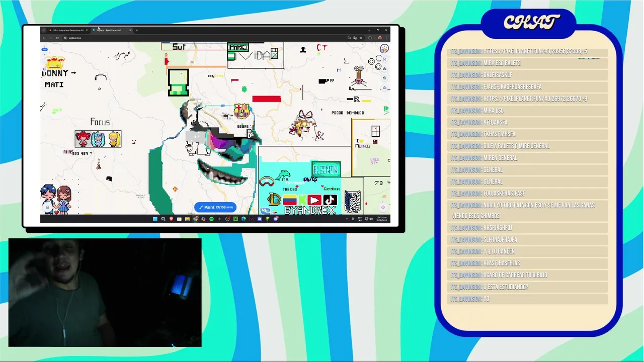Open the browser extensions puzzle icon
Screen dimensions: 644x362
point(370,38)
